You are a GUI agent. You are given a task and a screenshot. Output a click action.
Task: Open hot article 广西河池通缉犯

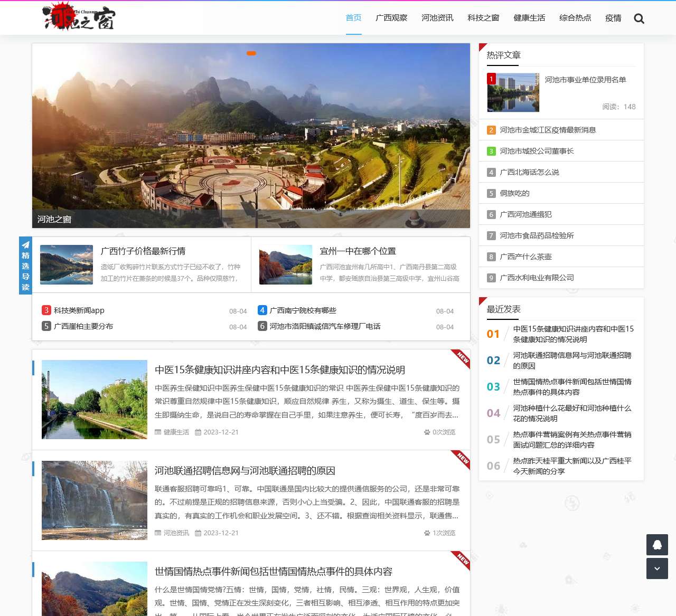pos(525,214)
